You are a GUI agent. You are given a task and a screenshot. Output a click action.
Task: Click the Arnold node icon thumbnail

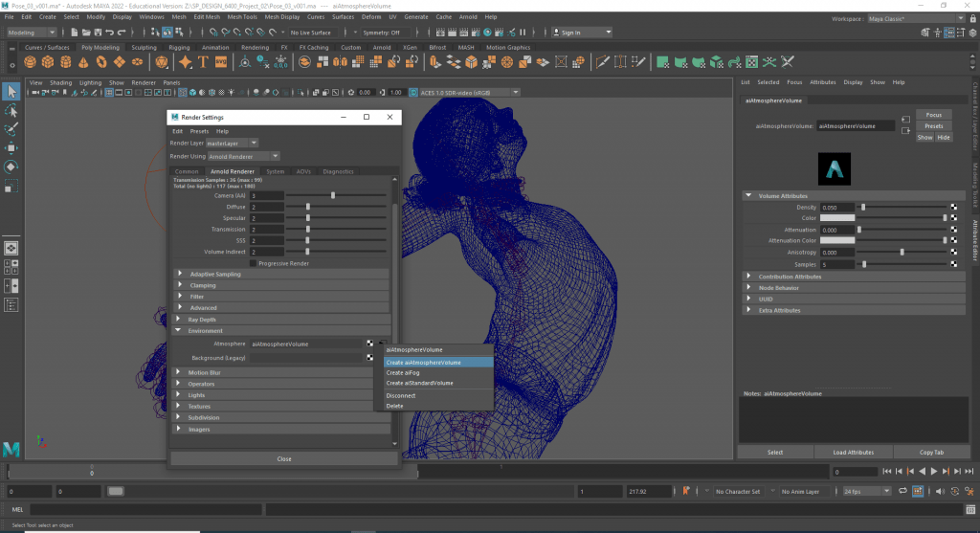pyautogui.click(x=834, y=168)
